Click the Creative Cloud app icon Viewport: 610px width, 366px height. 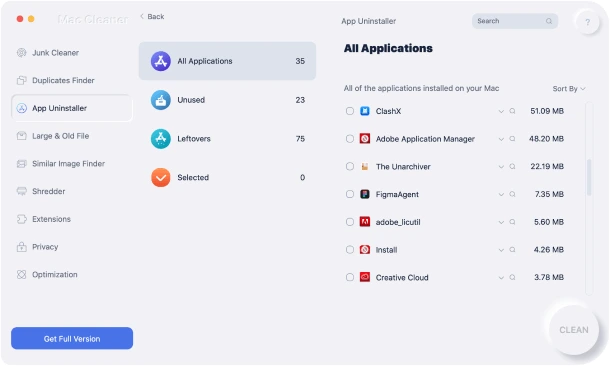(x=365, y=277)
